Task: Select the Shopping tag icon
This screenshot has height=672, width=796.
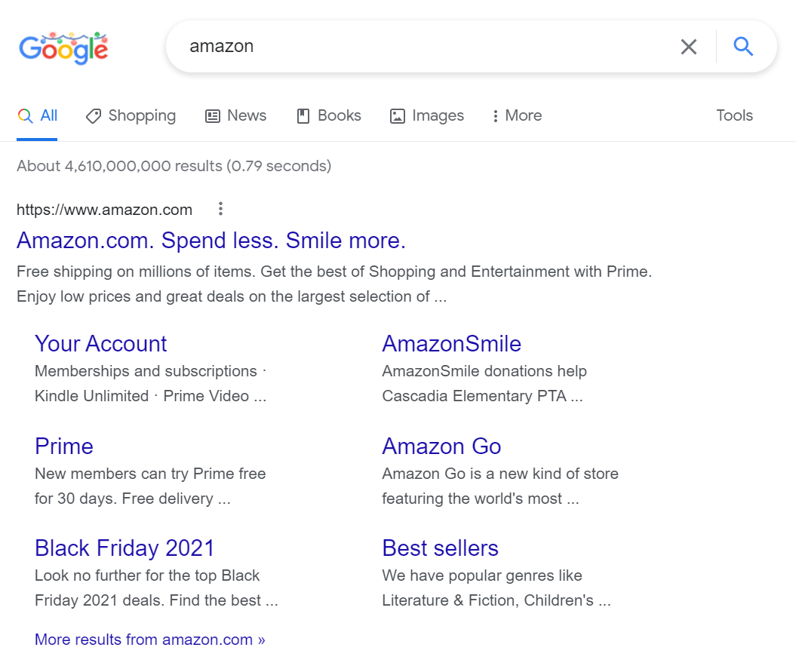Action: (93, 116)
